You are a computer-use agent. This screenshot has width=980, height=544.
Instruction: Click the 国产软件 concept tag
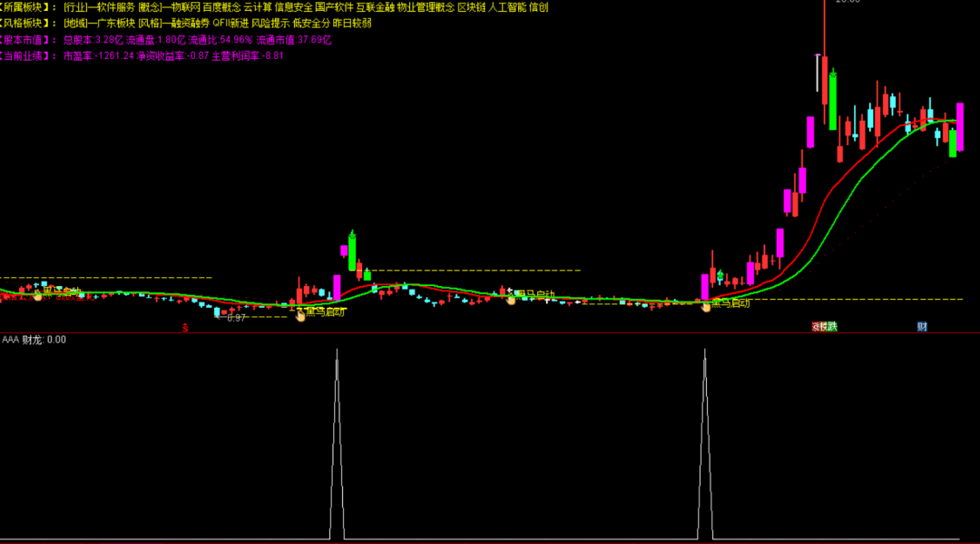pyautogui.click(x=334, y=7)
